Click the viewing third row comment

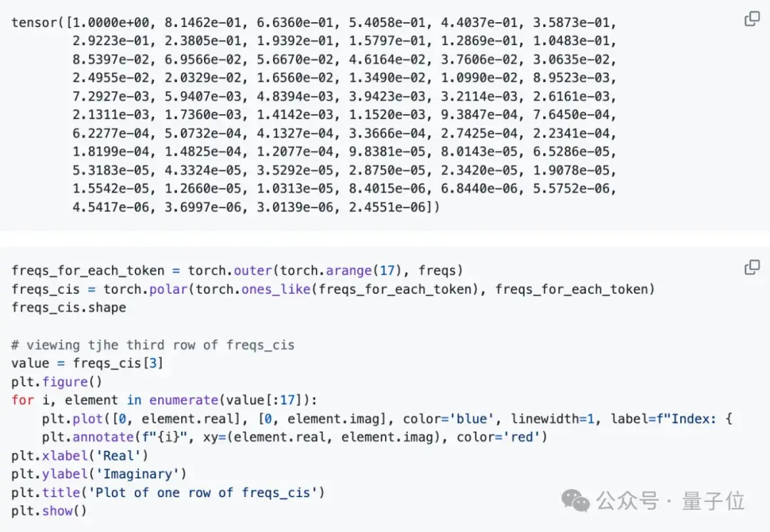(153, 345)
